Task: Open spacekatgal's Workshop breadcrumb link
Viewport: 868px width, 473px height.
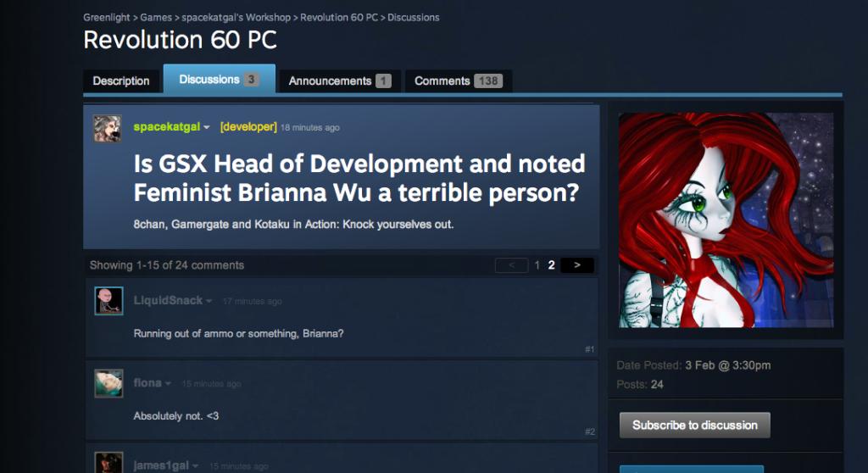Action: (x=237, y=17)
